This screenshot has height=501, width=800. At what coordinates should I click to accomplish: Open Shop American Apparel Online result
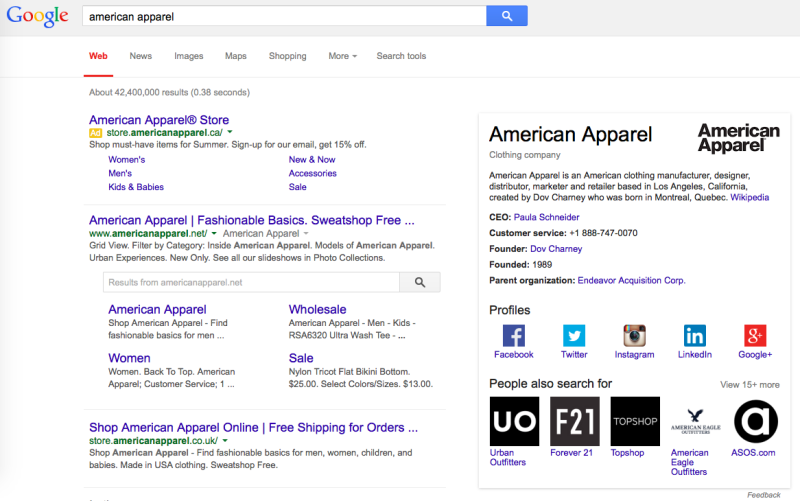(x=253, y=428)
